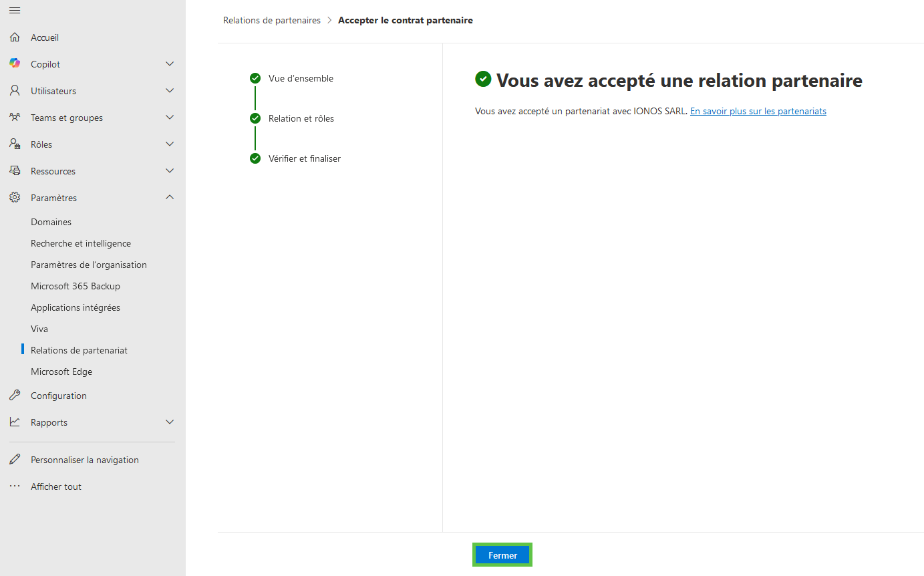Open En savoir plus sur les partenariats link
Viewport: 924px width, 576px height.
point(758,111)
